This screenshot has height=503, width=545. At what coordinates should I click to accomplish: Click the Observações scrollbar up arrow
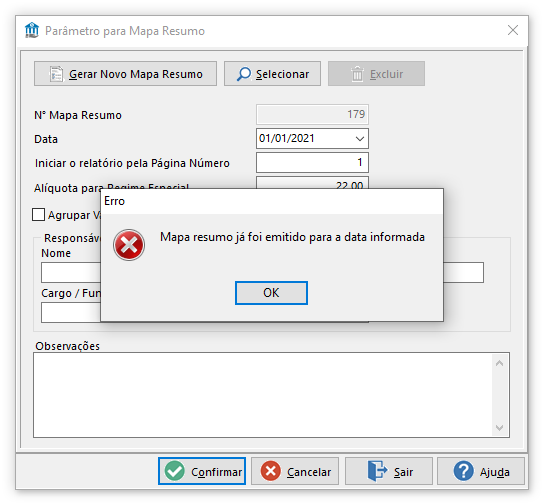499,364
